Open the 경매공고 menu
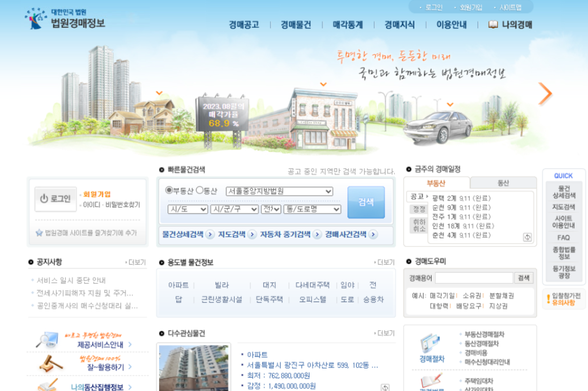This screenshot has width=588, height=391. (x=244, y=25)
